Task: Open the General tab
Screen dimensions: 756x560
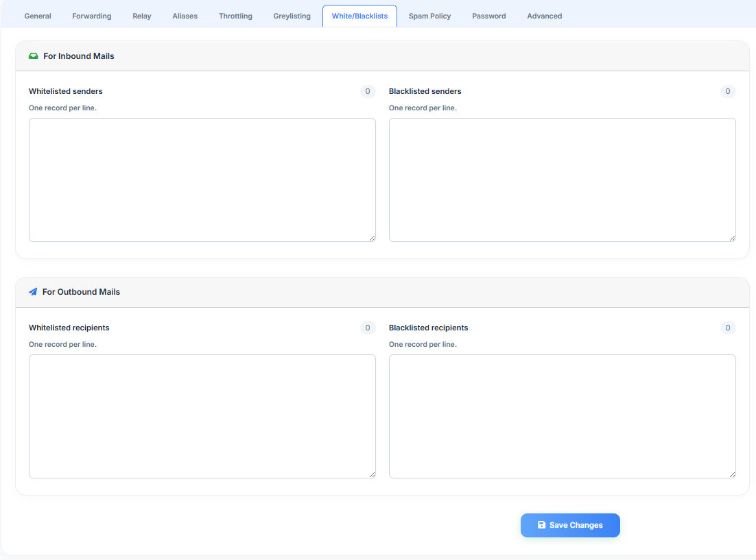Action: (38, 16)
